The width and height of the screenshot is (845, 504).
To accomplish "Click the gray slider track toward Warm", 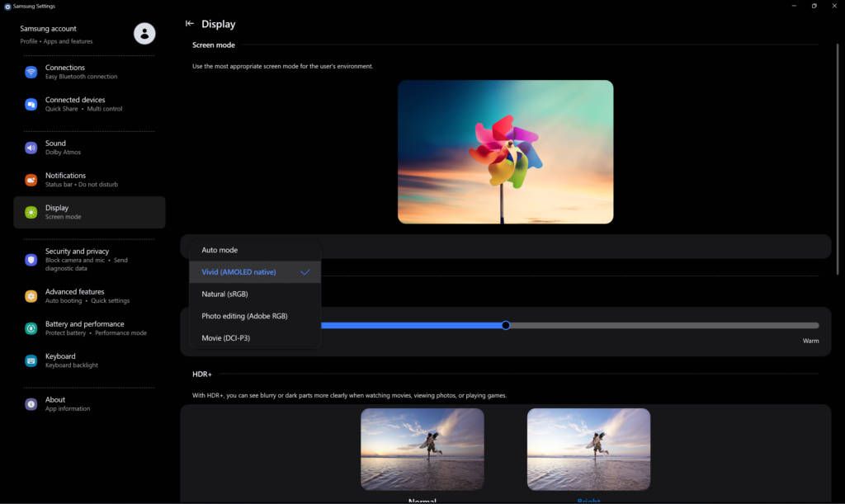I will tap(664, 325).
